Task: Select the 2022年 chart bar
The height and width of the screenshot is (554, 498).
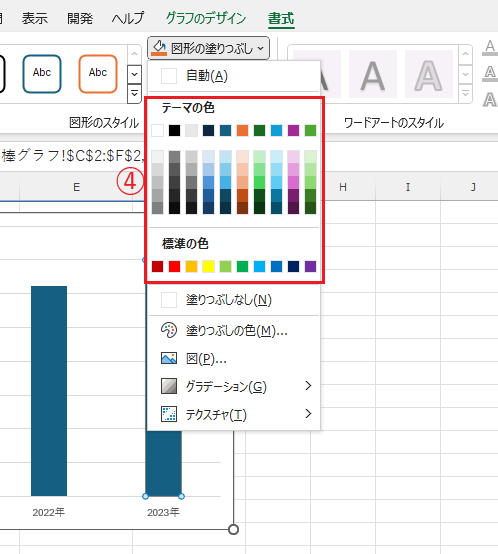Action: pos(49,391)
